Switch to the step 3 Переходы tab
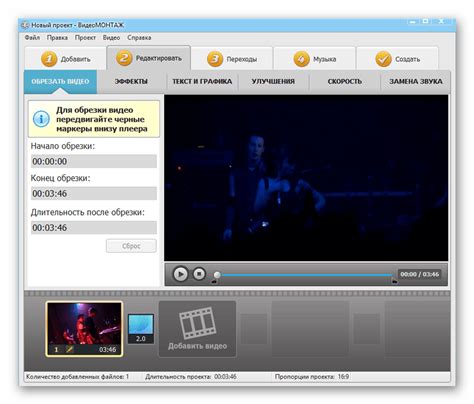The height and width of the screenshot is (404, 474). [x=232, y=59]
